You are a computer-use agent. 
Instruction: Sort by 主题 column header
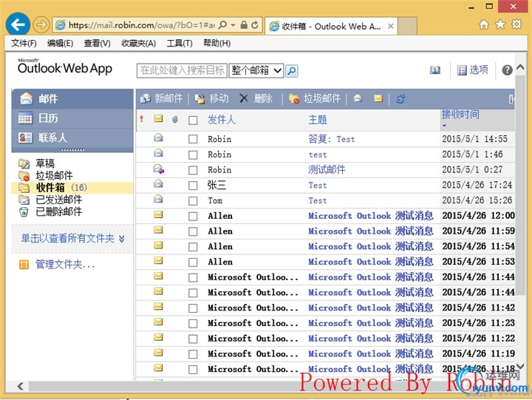point(318,120)
